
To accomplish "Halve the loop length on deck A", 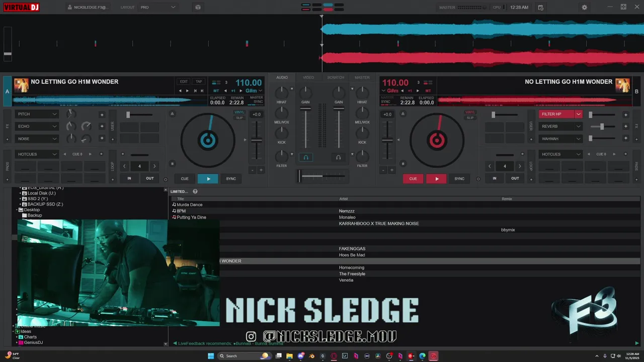I will tap(125, 166).
